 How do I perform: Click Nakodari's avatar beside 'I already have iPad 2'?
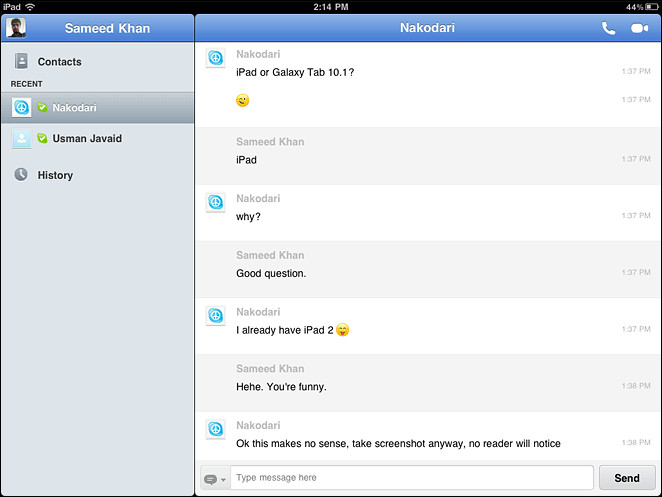[215, 315]
